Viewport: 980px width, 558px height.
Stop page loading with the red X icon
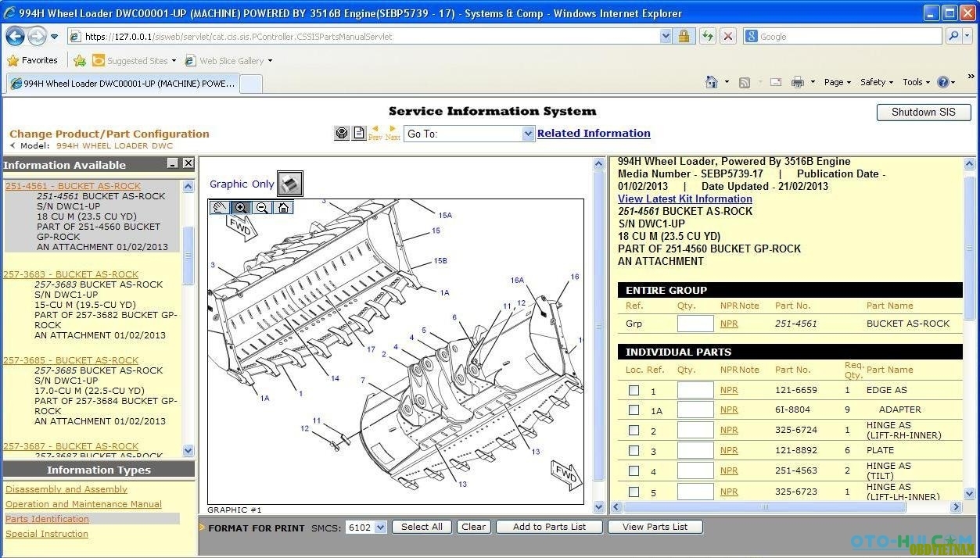click(728, 36)
